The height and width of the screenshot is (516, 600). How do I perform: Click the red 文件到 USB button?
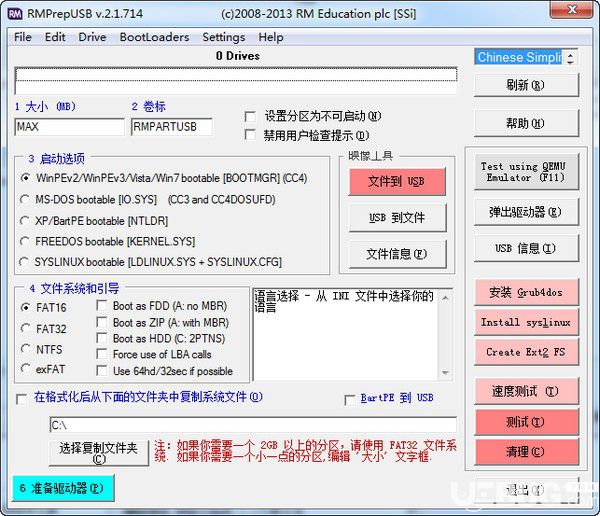pos(397,181)
